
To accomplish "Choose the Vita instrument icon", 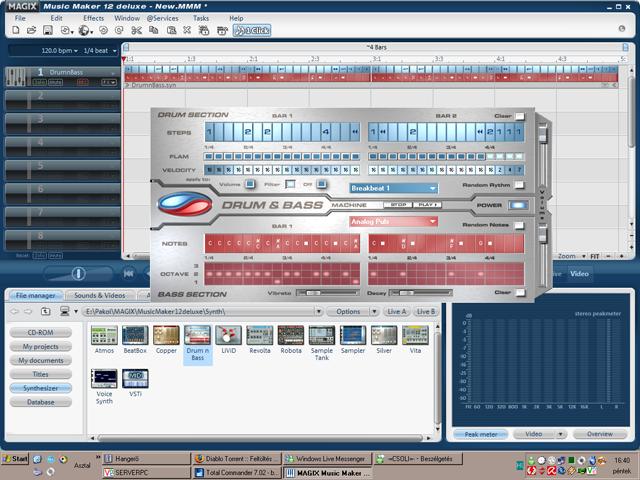I will (x=414, y=336).
